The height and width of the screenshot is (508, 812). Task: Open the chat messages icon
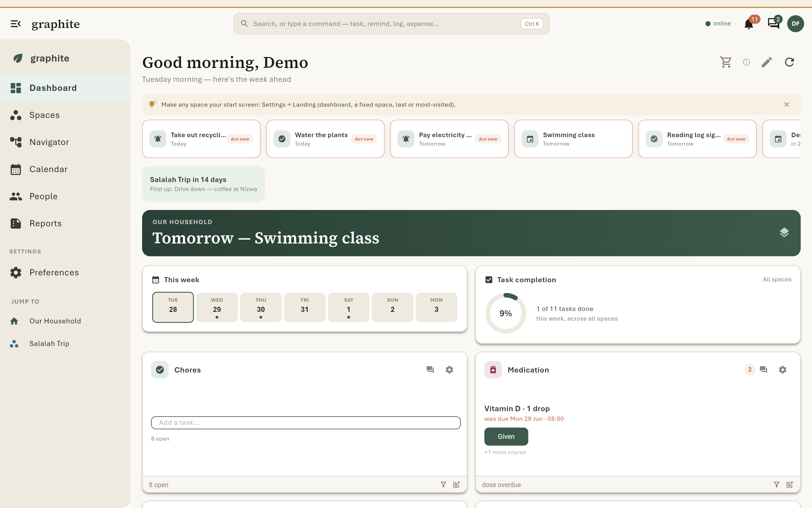pos(773,23)
